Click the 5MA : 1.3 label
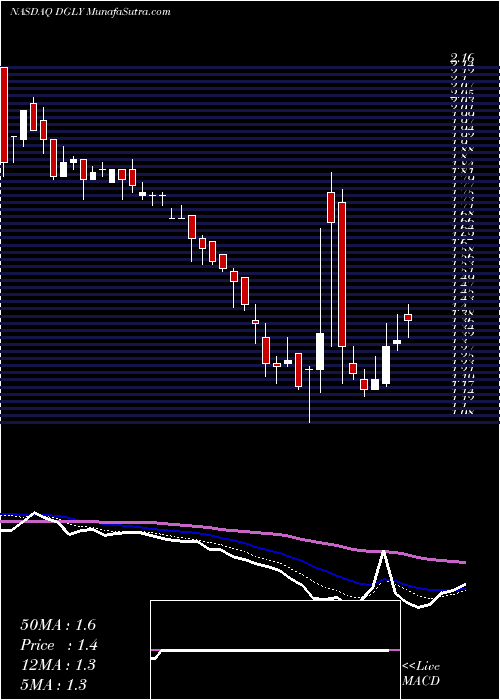Image resolution: width=500 pixels, height=700 pixels. pyautogui.click(x=54, y=684)
